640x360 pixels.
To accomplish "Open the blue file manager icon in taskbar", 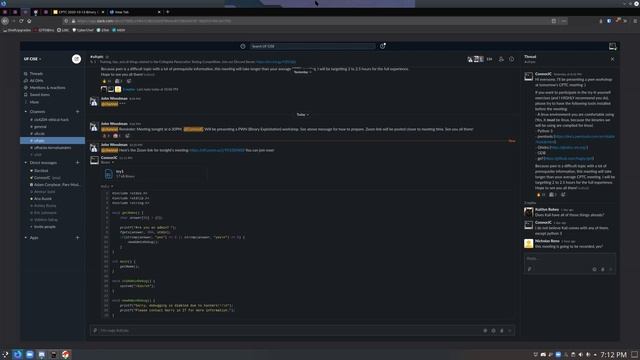I will point(29,354).
